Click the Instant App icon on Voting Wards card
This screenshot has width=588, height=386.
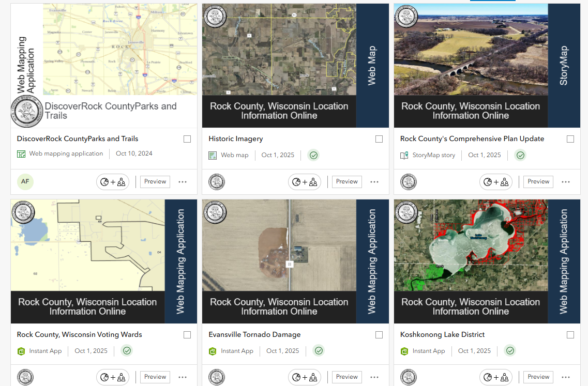point(21,351)
